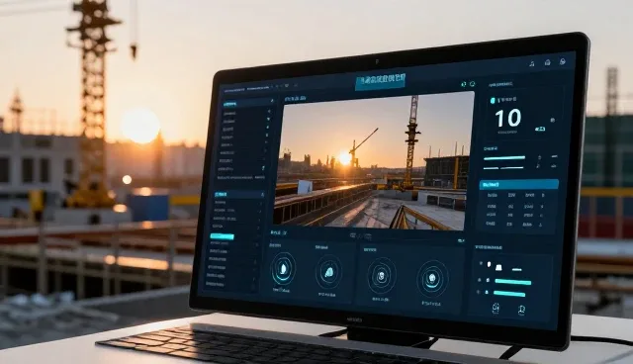This screenshot has width=633, height=364.
Task: Click the lock icon beside the home icon
Action: coord(563,61)
